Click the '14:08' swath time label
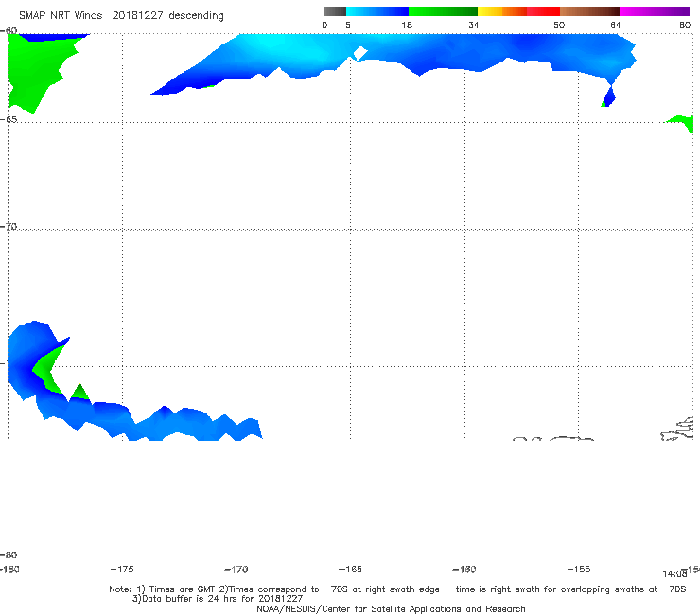700x615 pixels. tap(674, 574)
